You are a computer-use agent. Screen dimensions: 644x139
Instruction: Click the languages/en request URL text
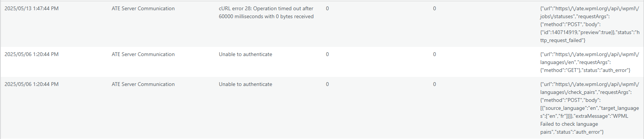(x=590, y=58)
